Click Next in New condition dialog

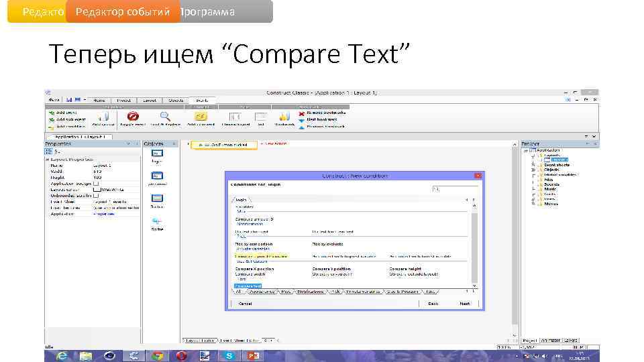464,304
